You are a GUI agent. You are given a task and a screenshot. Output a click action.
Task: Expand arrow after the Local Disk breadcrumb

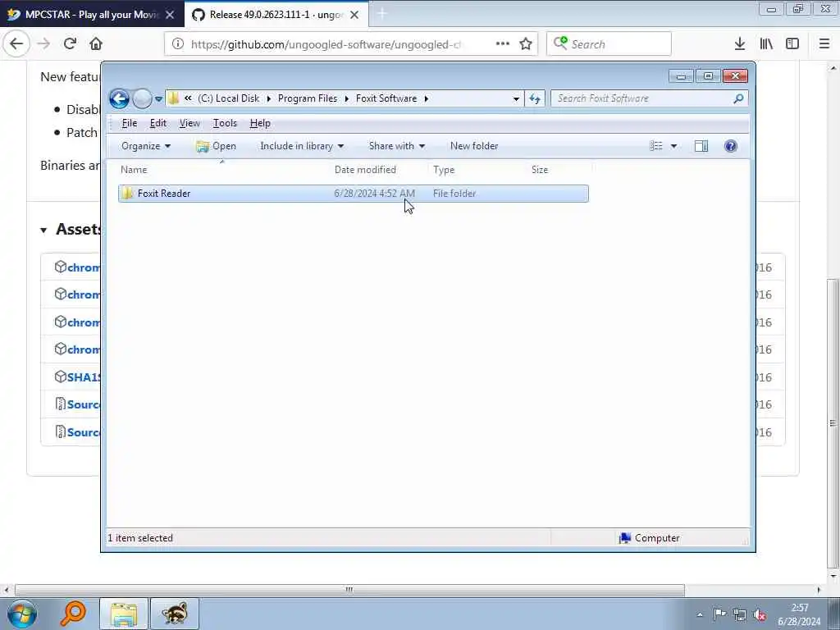268,98
